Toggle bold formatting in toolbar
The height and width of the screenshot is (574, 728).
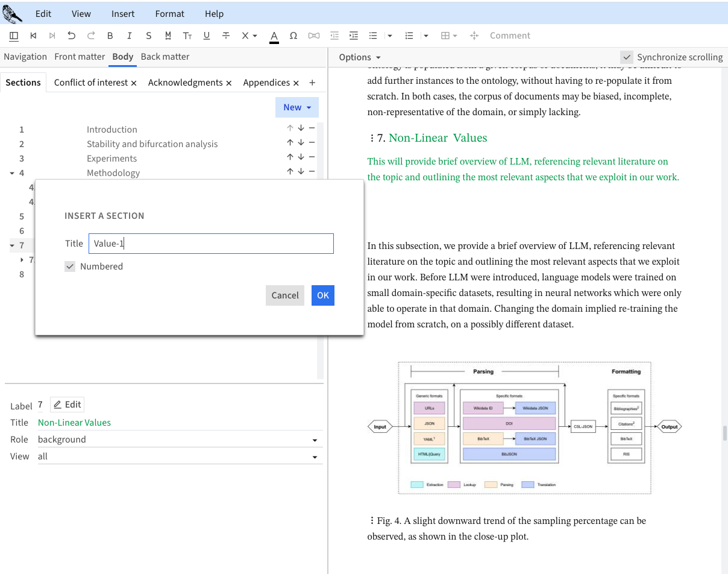pos(110,36)
